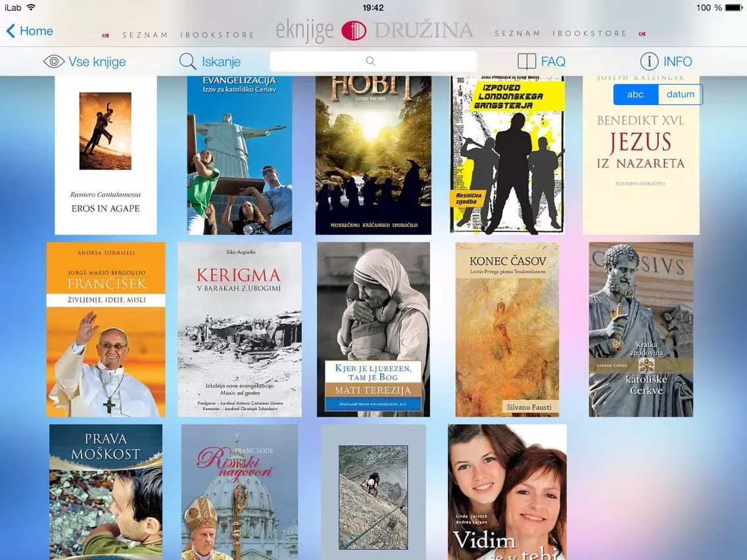747x560 pixels.
Task: Open the FAQ book icon
Action: [527, 61]
